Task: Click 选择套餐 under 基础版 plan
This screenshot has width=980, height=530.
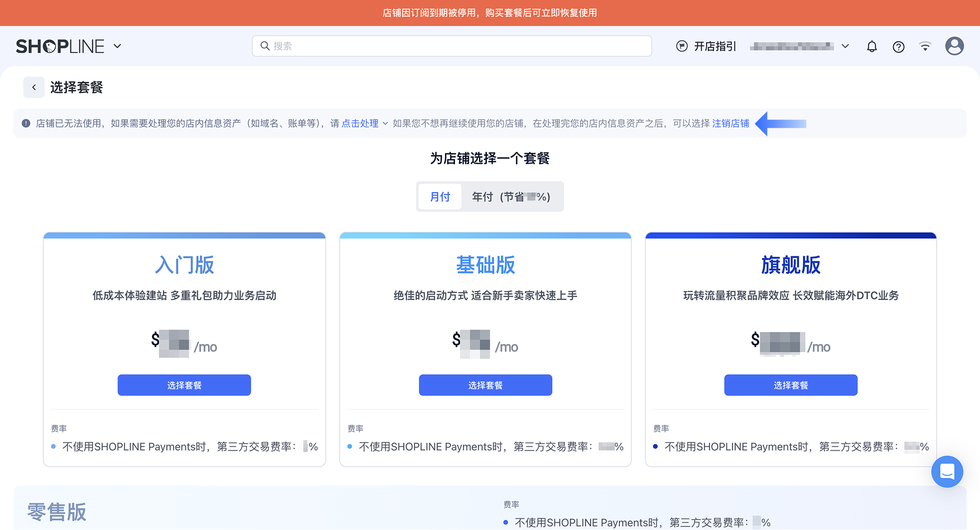Action: tap(485, 385)
